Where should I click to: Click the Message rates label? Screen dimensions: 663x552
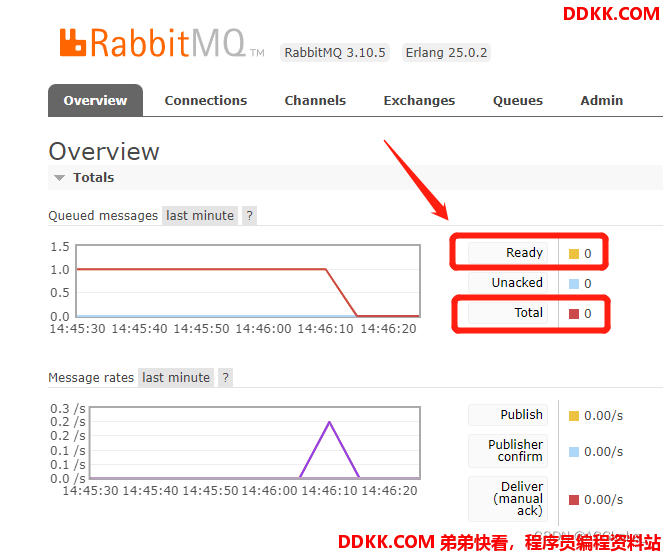(91, 377)
